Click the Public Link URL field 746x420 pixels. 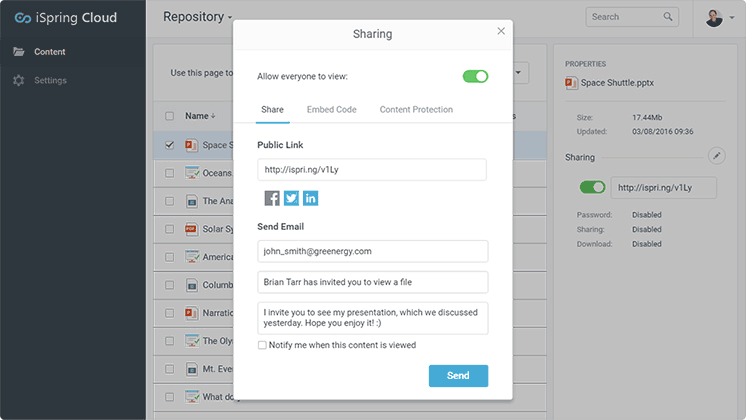tap(371, 170)
